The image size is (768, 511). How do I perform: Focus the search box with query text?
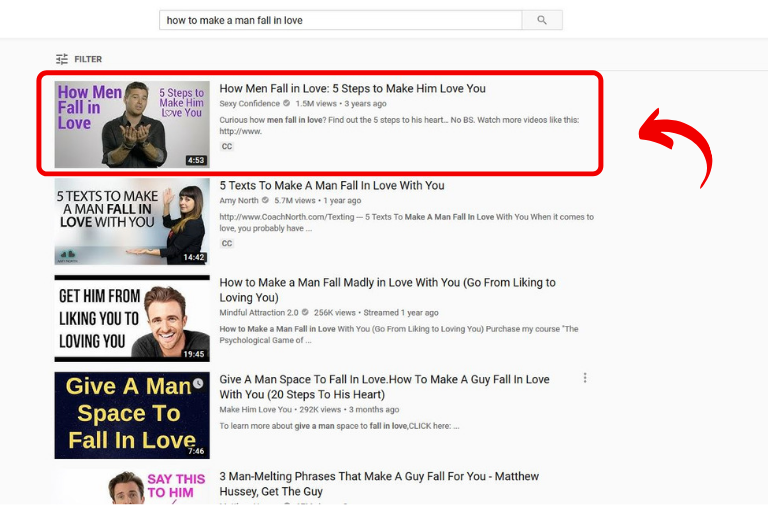tap(340, 20)
